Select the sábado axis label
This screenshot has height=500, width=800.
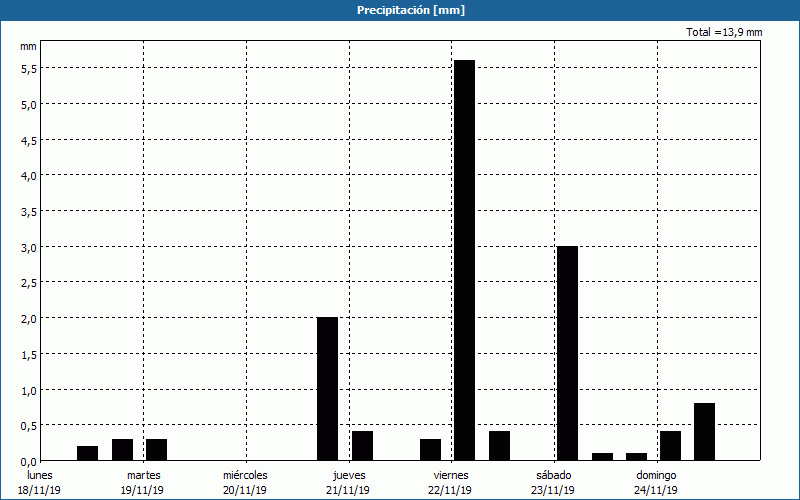click(x=554, y=475)
